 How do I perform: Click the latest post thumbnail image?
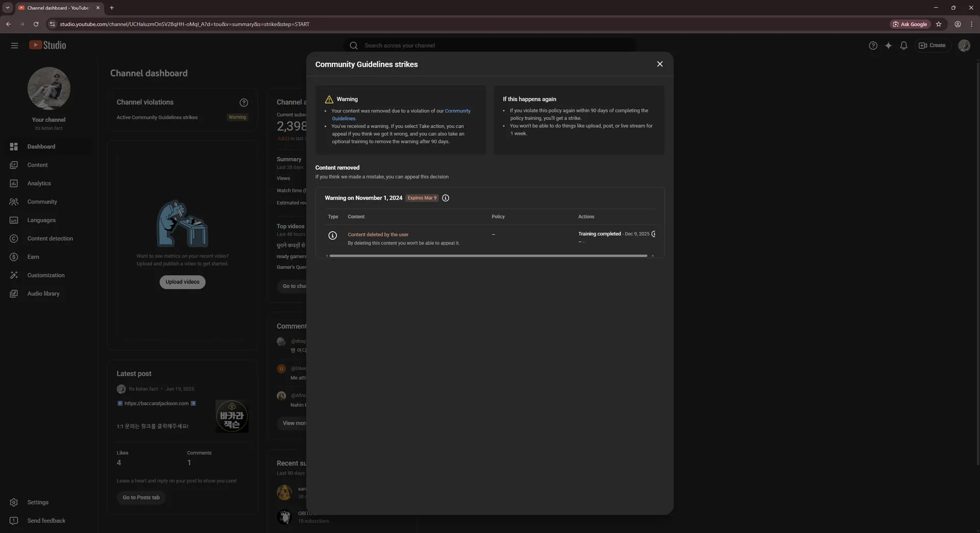pos(232,416)
